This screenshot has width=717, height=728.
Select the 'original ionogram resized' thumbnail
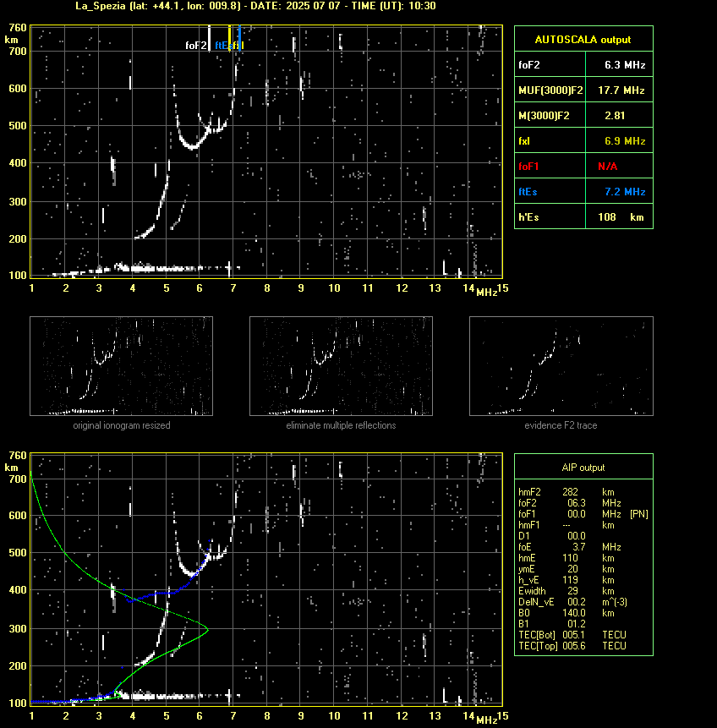click(x=121, y=366)
